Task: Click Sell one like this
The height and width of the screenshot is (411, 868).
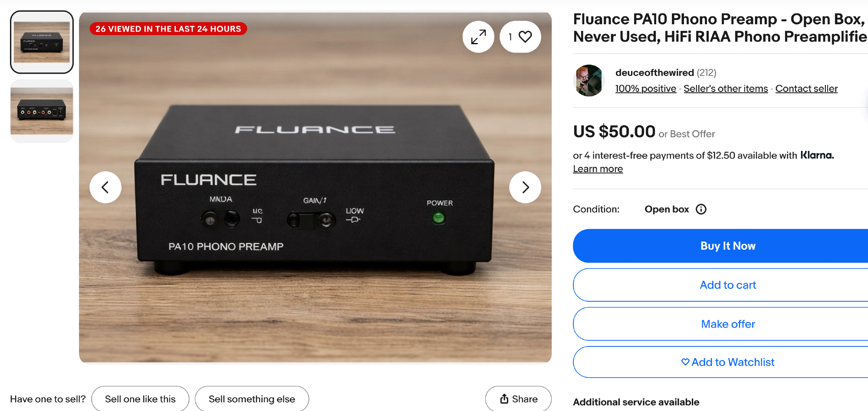Action: point(140,399)
